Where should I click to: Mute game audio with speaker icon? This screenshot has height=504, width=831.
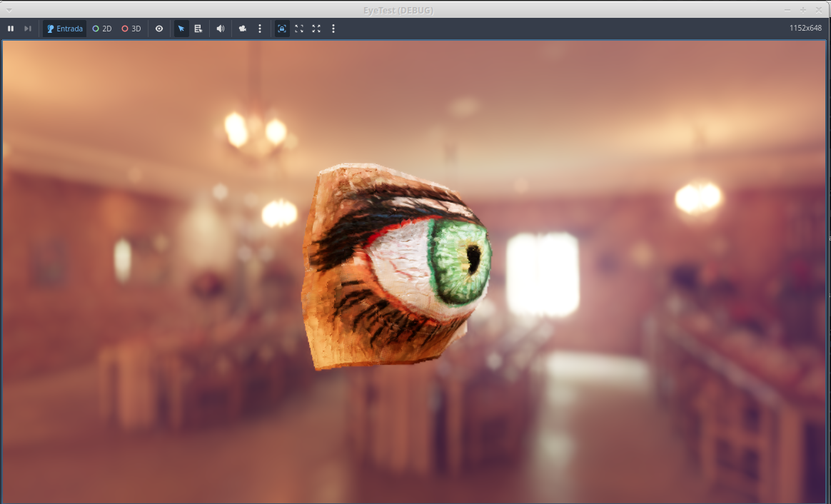tap(221, 29)
